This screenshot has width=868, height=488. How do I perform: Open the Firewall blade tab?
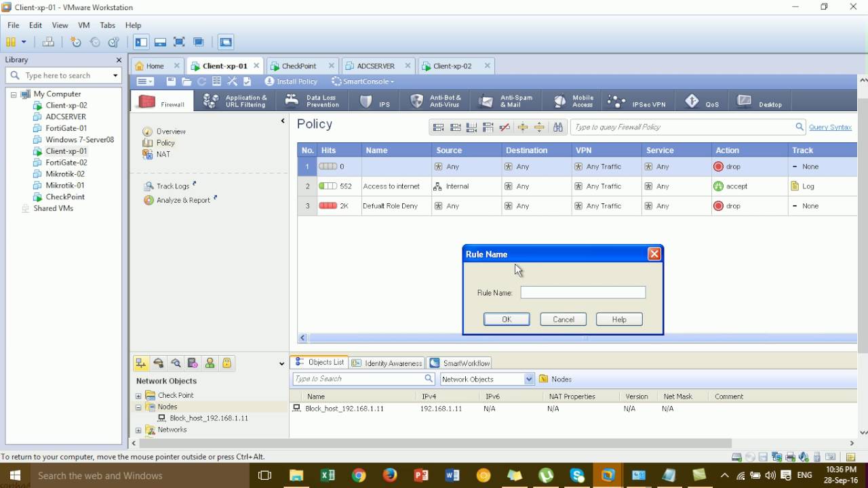click(x=161, y=101)
